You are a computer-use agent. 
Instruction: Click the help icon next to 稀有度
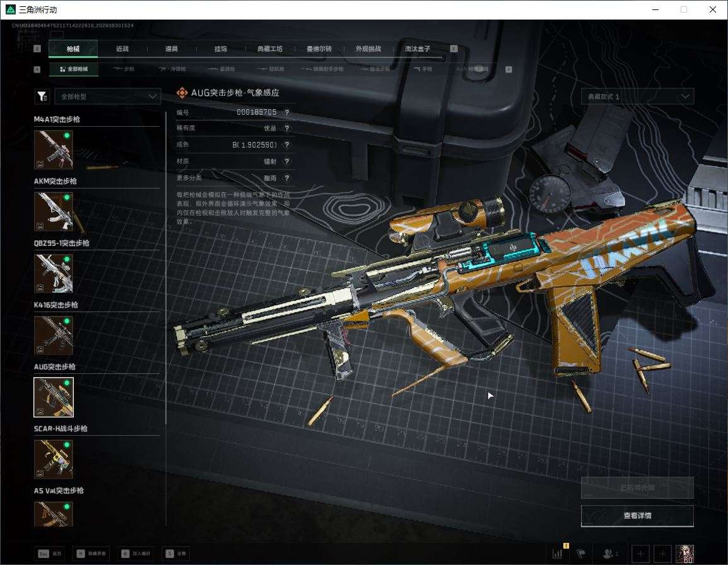point(287,128)
